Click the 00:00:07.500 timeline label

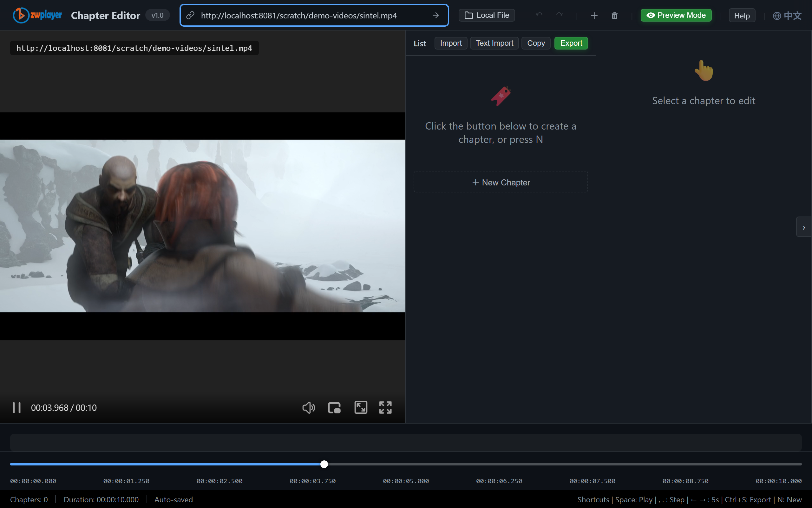[x=592, y=481]
